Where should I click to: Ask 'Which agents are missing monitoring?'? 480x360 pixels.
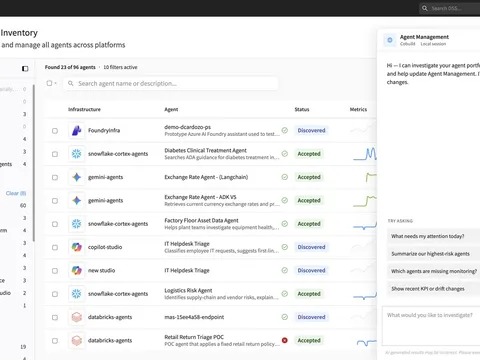coord(434,271)
